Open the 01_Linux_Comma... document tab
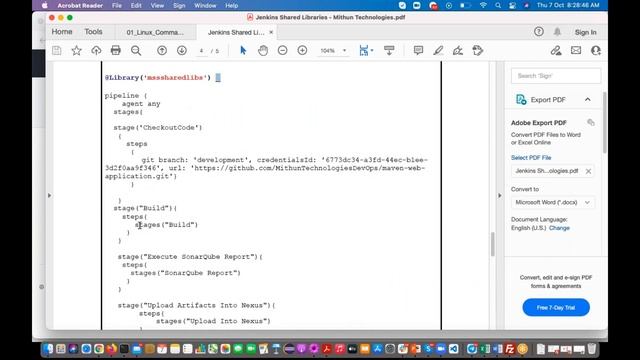Viewport: 640px width, 360px height. [155, 32]
